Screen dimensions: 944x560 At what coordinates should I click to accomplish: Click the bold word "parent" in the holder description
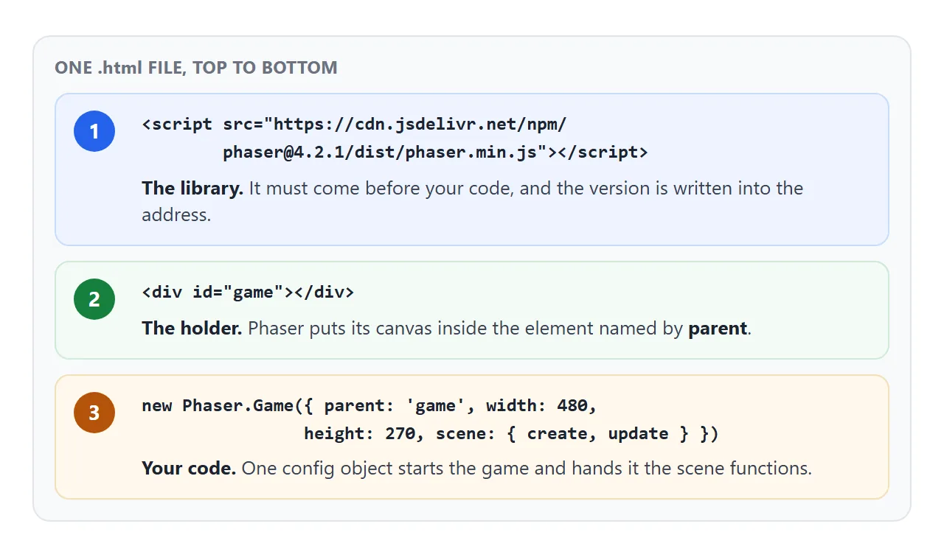718,328
